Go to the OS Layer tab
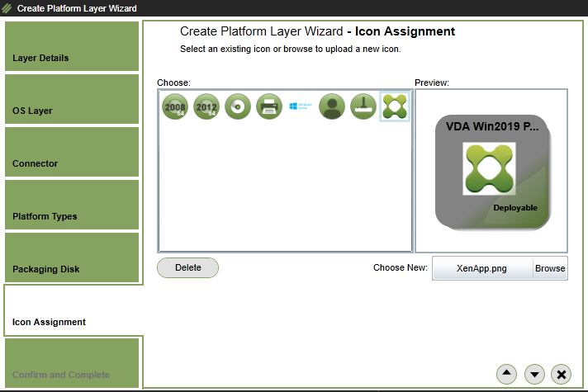This screenshot has width=588, height=392. tap(72, 99)
